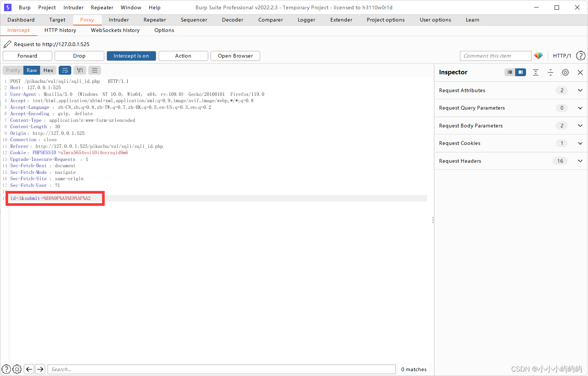Open the help question mark near HTTP/1
The image size is (588, 376).
[581, 56]
